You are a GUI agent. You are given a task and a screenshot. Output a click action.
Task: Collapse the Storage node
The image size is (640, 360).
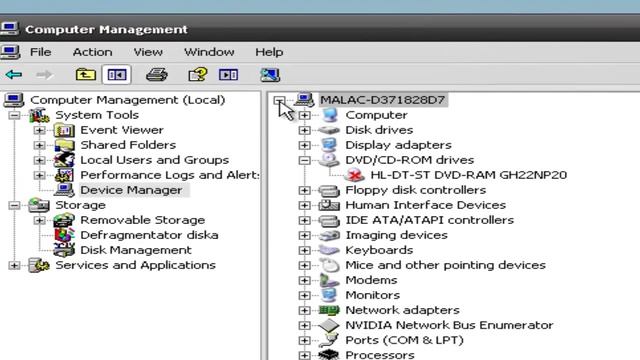(14, 205)
